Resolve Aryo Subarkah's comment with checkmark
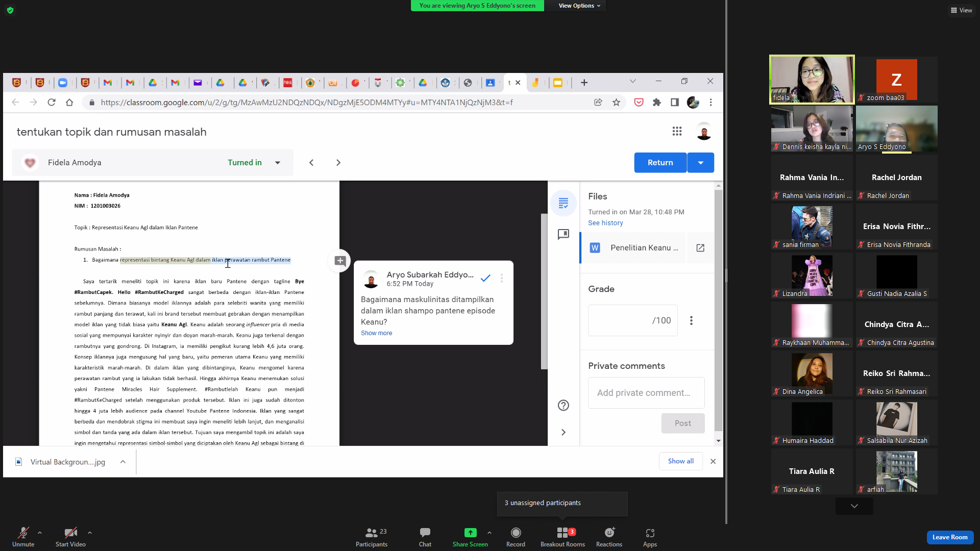Viewport: 980px width, 551px height. click(x=485, y=278)
